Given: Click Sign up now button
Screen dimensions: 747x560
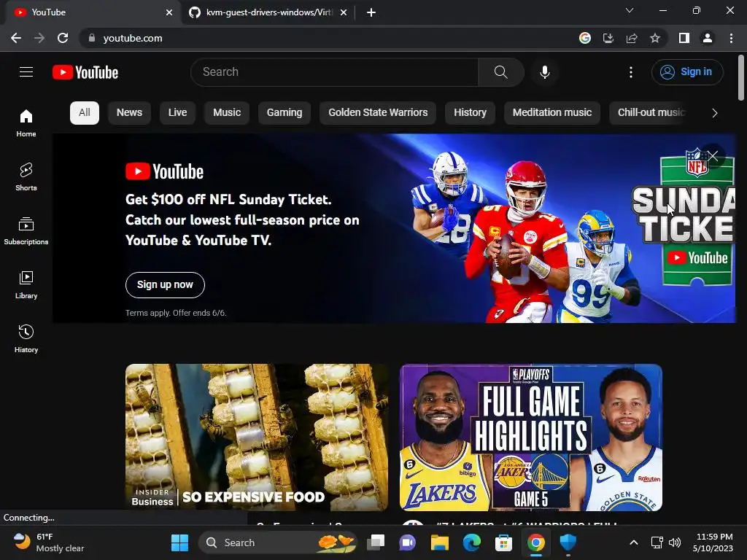Looking at the screenshot, I should [165, 285].
